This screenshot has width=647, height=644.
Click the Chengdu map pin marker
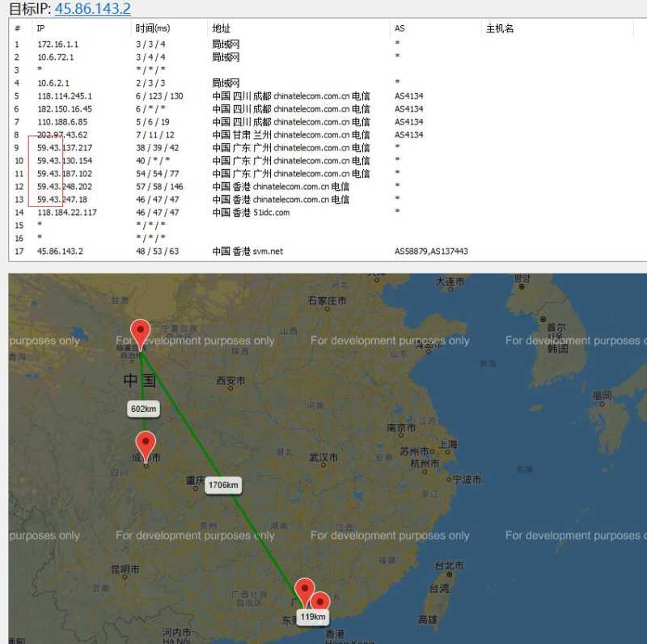click(146, 446)
